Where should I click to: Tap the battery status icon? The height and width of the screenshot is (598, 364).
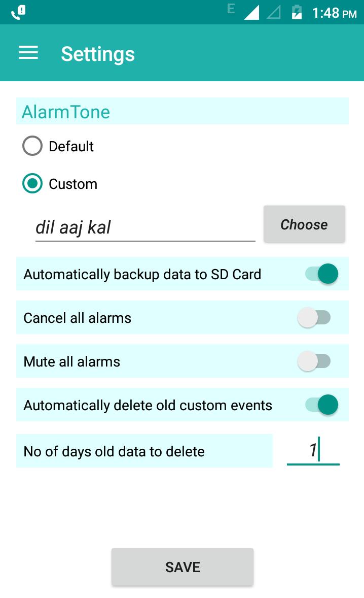297,12
